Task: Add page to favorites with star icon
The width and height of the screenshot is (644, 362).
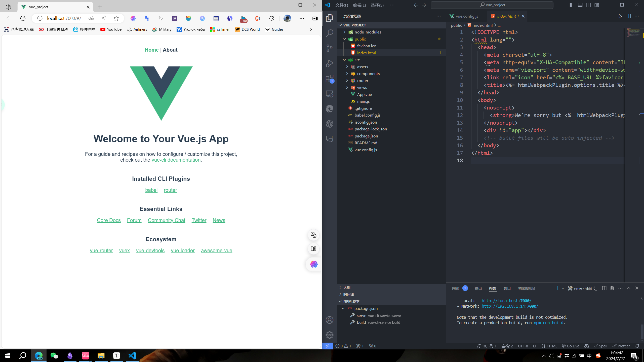Action: click(116, 18)
